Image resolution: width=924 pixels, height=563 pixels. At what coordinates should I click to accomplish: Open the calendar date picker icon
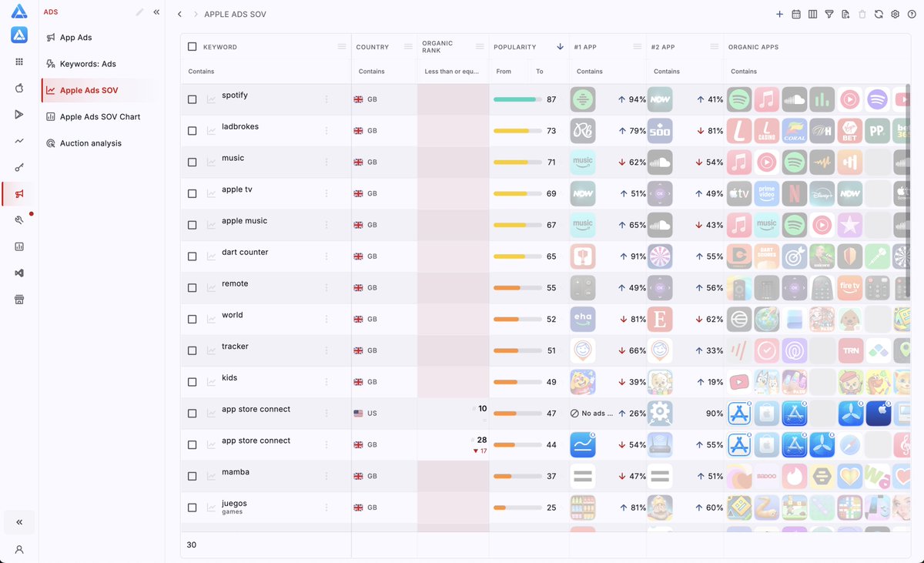click(x=796, y=14)
